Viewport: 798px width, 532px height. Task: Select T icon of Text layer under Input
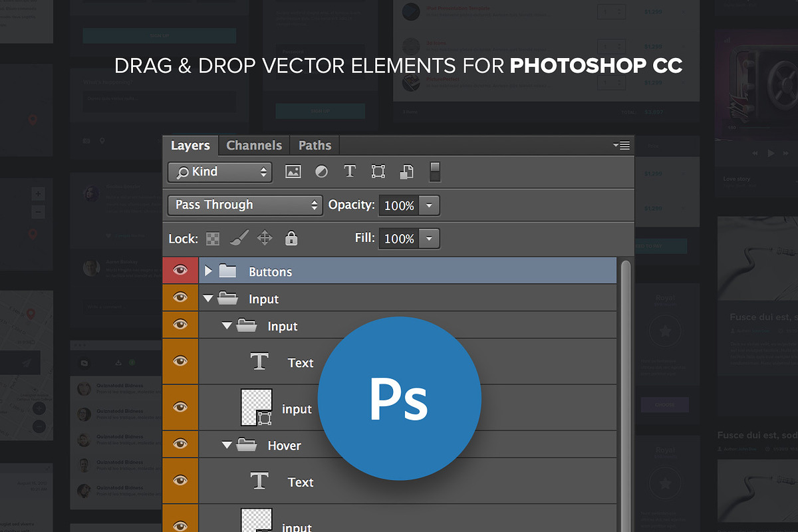(x=259, y=362)
